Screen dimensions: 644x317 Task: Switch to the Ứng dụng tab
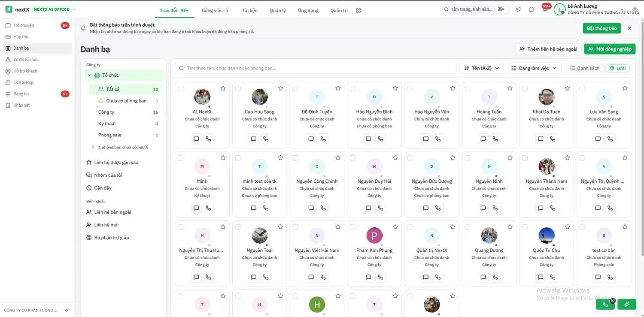(x=308, y=10)
